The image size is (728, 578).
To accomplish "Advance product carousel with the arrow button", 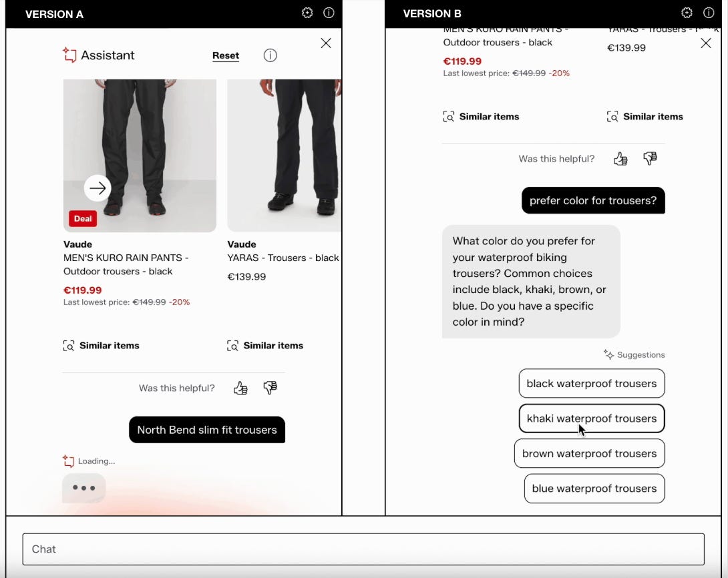I will tap(98, 188).
